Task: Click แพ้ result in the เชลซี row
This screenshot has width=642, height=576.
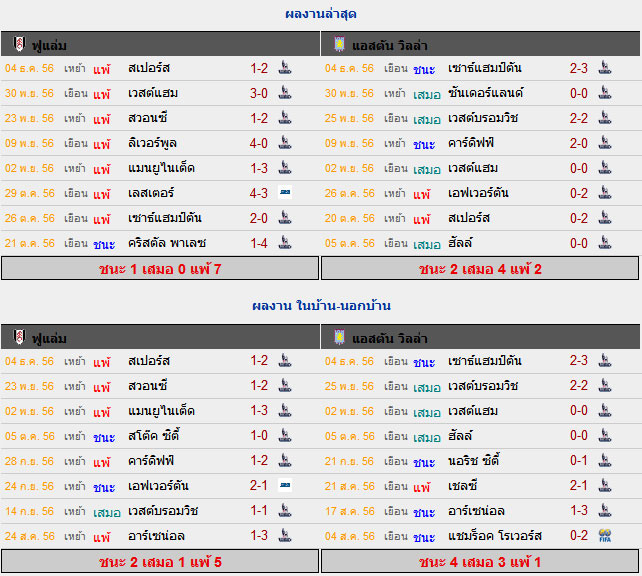Action: point(421,486)
